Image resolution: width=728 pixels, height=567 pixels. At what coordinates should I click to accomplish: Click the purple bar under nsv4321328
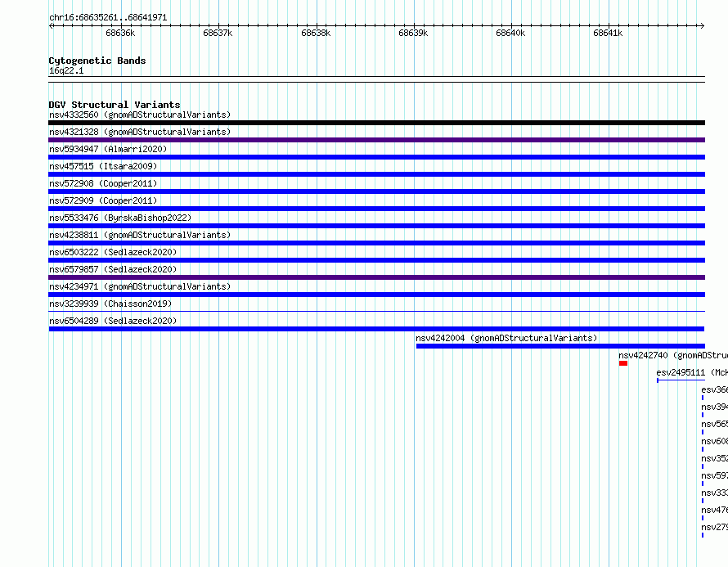pyautogui.click(x=376, y=140)
